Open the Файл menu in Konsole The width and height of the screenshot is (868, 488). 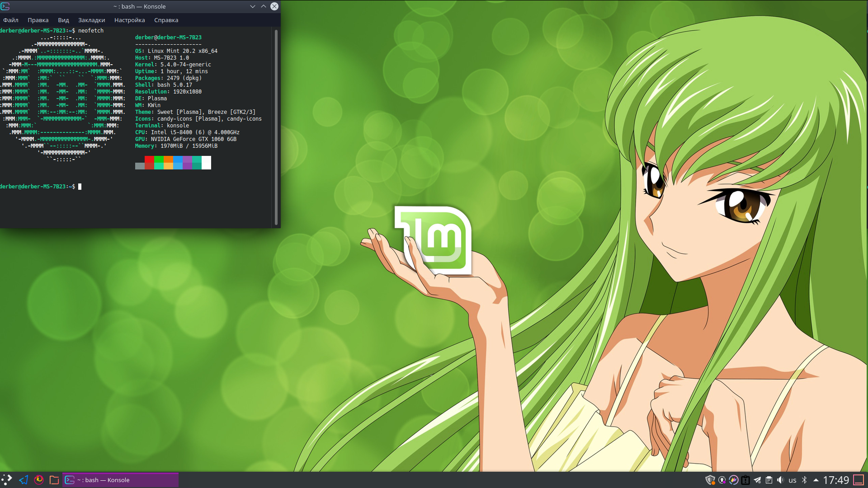pyautogui.click(x=11, y=20)
